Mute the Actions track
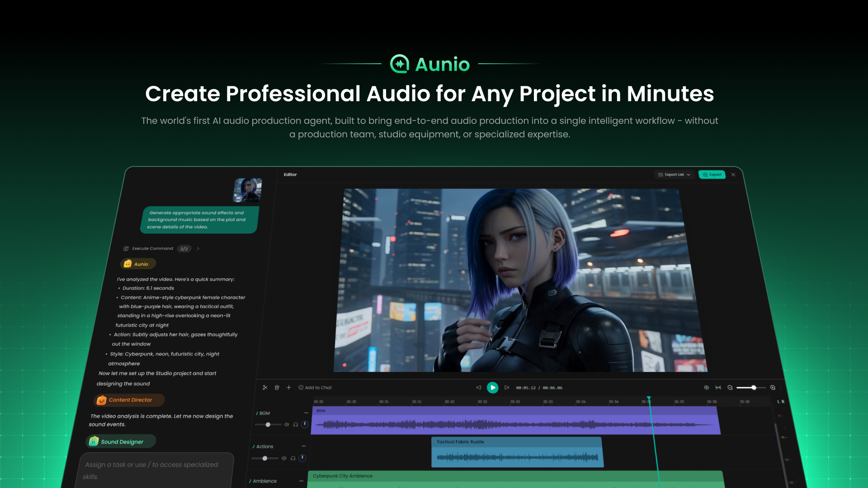868x488 pixels. point(284,458)
